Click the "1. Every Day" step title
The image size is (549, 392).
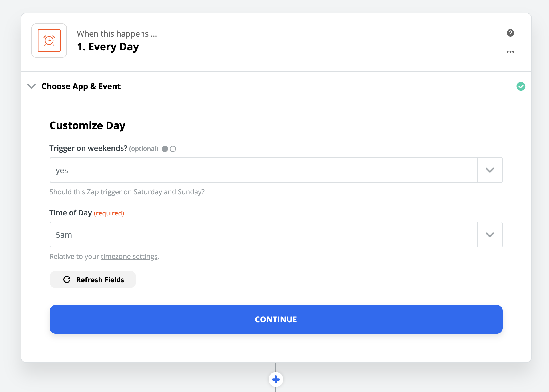(108, 47)
